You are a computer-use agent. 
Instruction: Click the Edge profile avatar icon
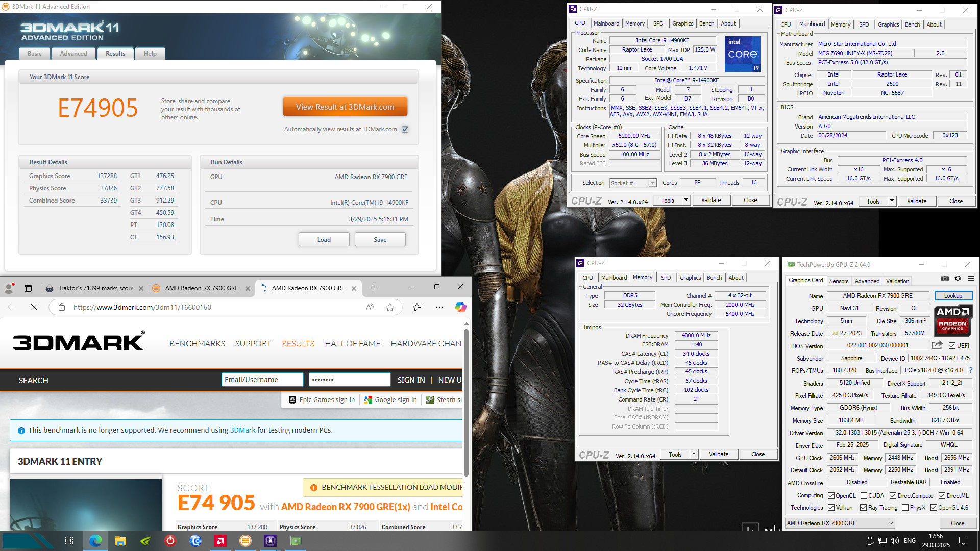[x=9, y=288]
